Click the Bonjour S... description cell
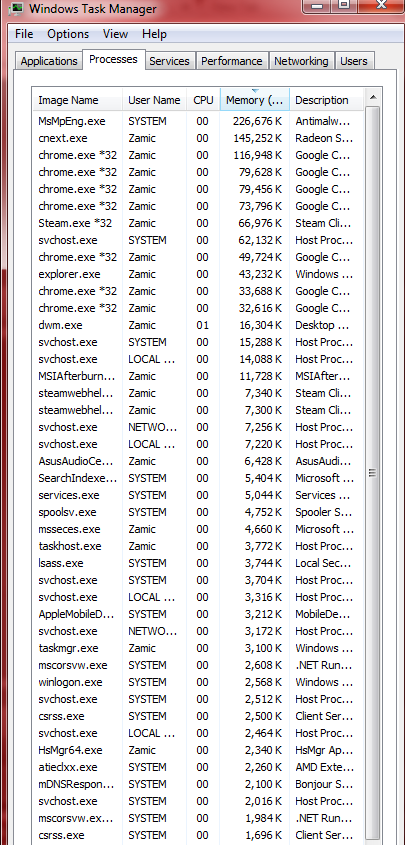The width and height of the screenshot is (405, 845). pyautogui.click(x=324, y=784)
